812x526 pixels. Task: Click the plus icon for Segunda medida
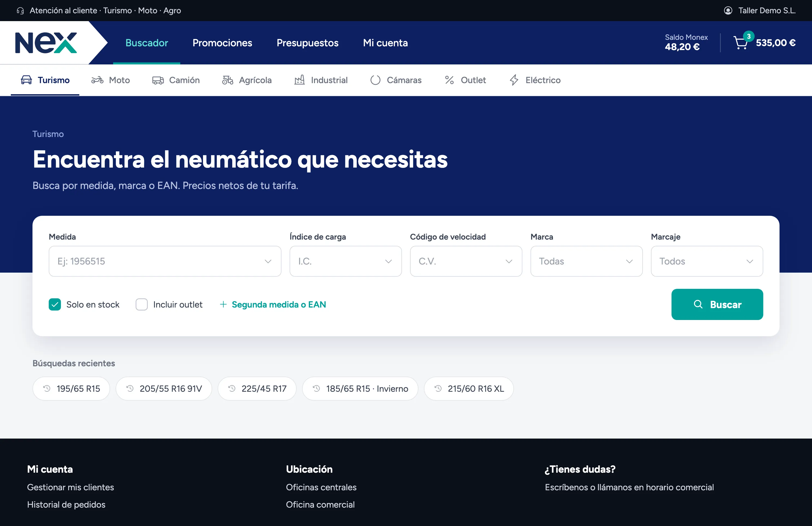[223, 304]
